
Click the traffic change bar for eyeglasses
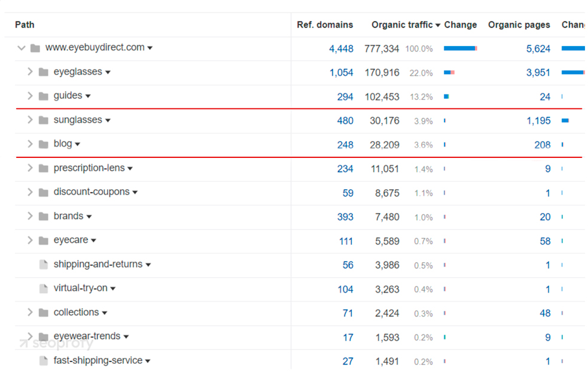449,72
